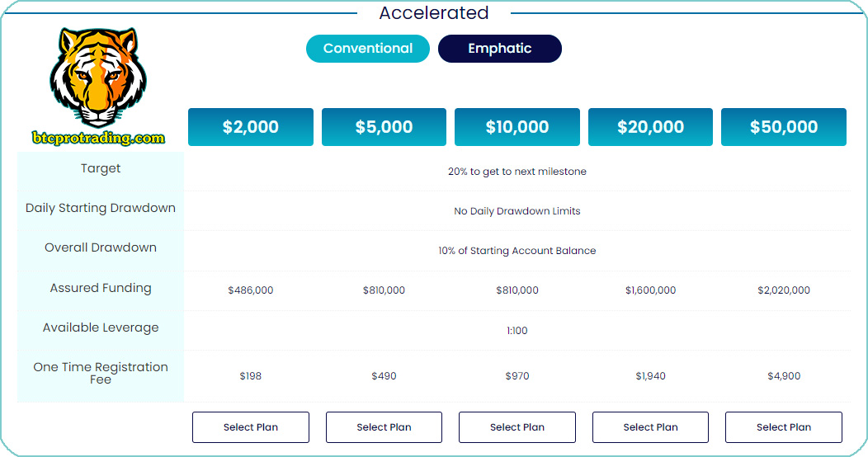Pick the $20,000 account size header
This screenshot has height=457, width=868.
click(x=650, y=127)
